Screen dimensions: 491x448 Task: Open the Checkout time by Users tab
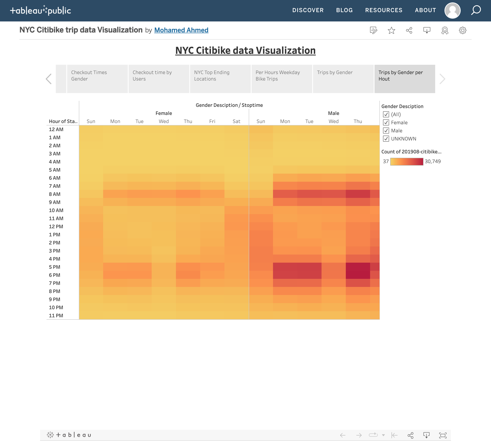[159, 79]
